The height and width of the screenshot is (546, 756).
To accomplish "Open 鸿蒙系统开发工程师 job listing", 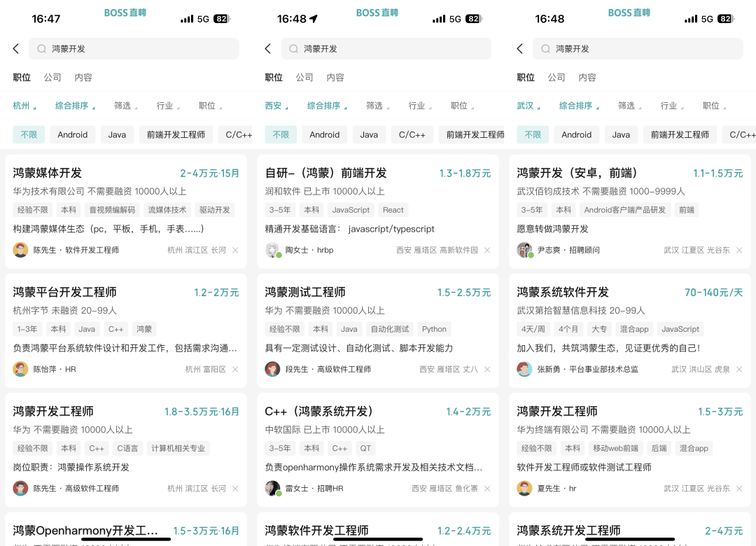I will 630,529.
